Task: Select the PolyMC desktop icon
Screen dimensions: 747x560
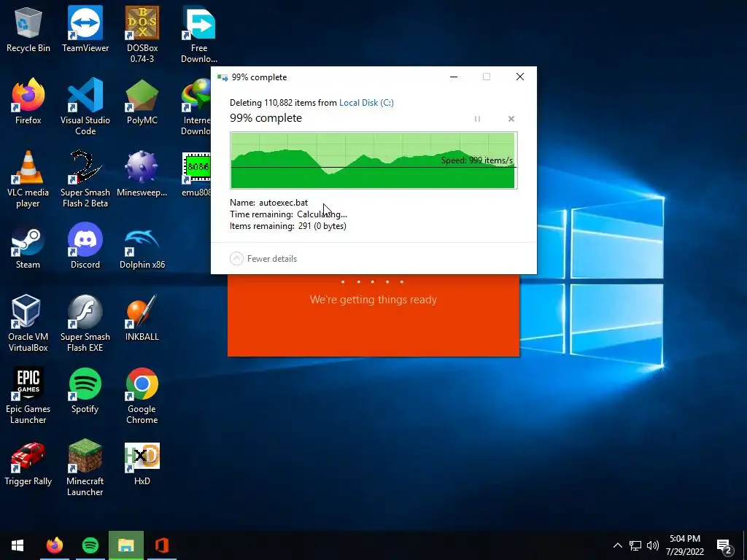Action: [x=142, y=101]
